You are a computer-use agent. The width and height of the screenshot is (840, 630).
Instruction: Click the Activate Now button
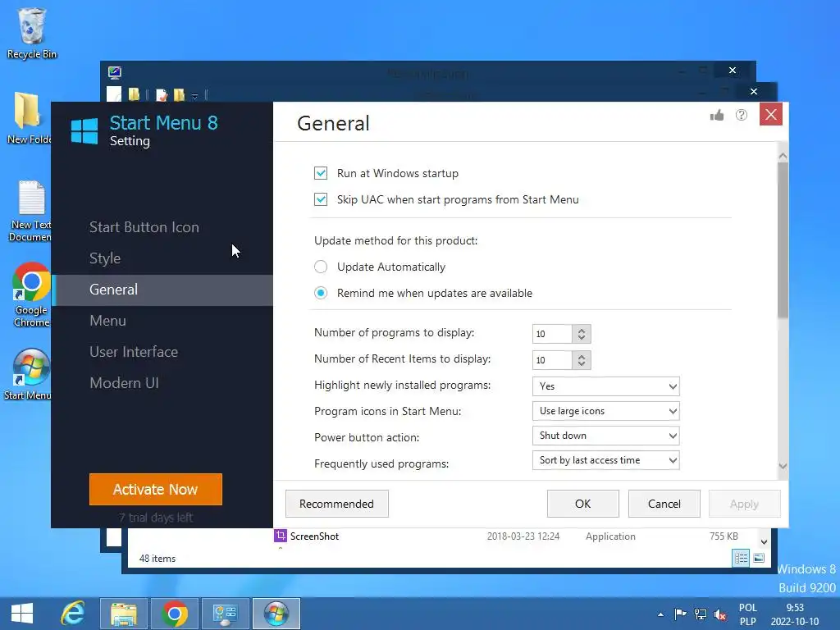click(x=155, y=489)
